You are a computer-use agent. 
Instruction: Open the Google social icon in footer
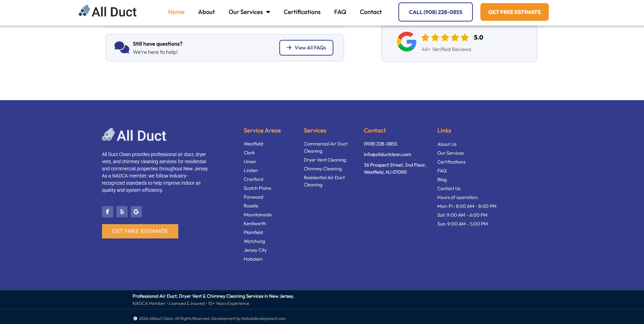136,212
